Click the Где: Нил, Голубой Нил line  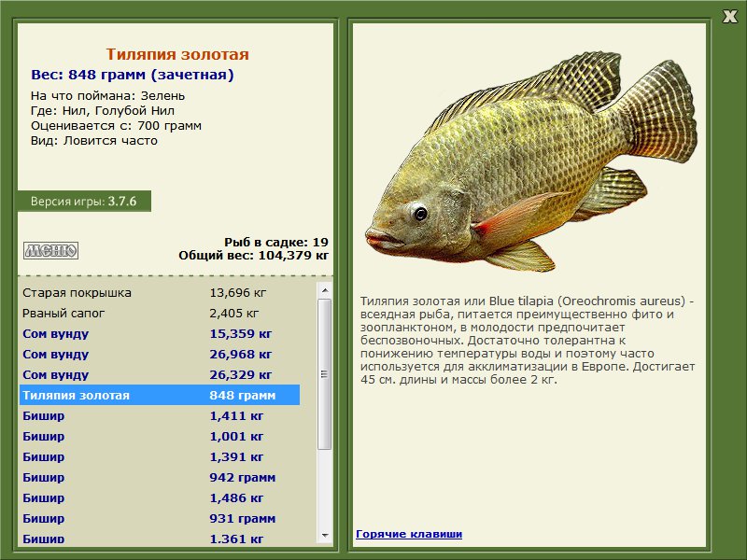coord(103,111)
